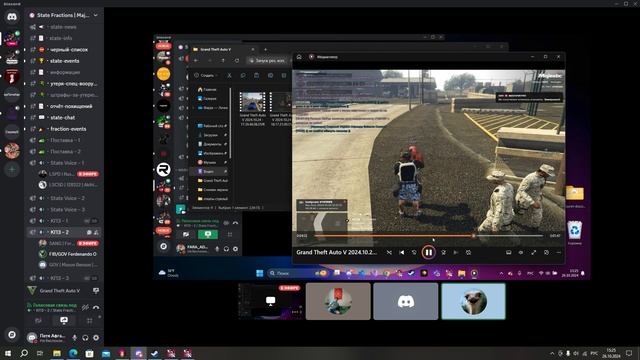Join the КПЗ - 3 voice channel

[x=63, y=278]
